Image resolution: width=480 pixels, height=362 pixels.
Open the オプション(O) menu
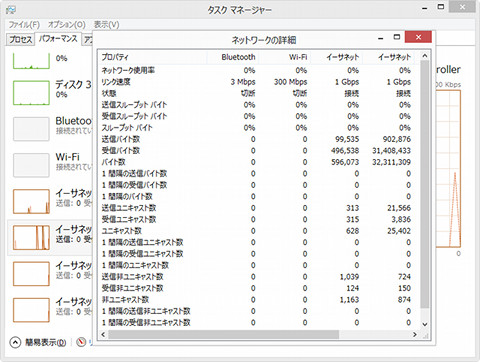[67, 25]
